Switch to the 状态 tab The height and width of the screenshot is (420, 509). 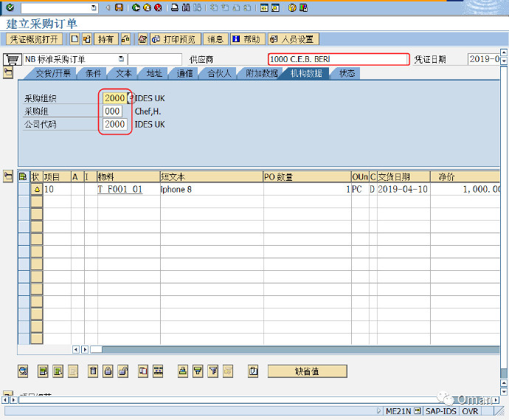tap(347, 73)
